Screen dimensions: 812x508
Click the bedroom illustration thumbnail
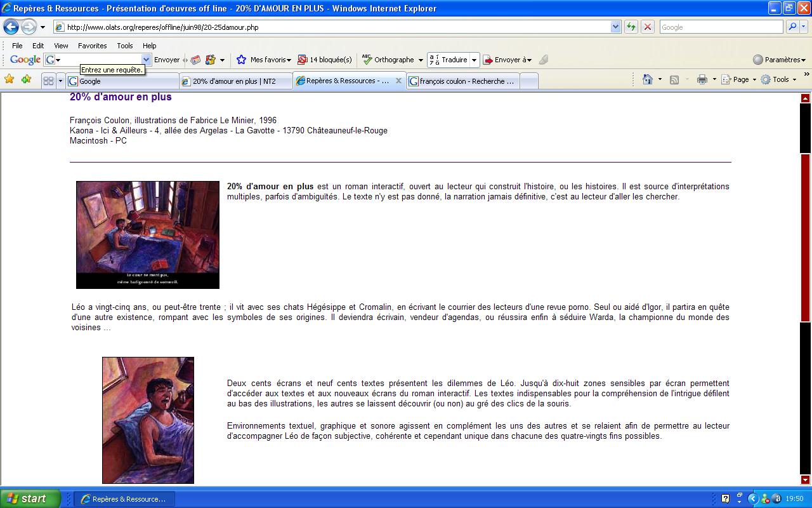[x=148, y=235]
